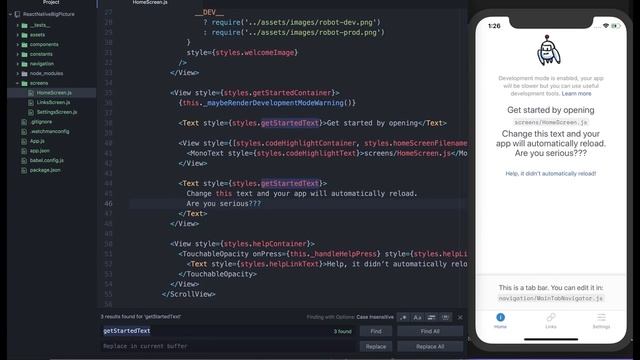Open LinksScreen.js from the tree
The width and height of the screenshot is (640, 360).
click(53, 103)
